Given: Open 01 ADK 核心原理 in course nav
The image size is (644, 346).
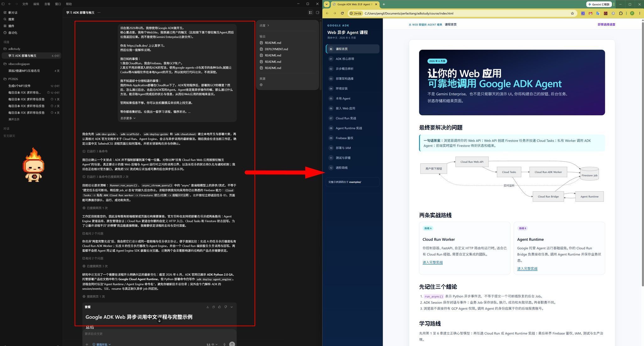Looking at the screenshot, I should point(353,59).
